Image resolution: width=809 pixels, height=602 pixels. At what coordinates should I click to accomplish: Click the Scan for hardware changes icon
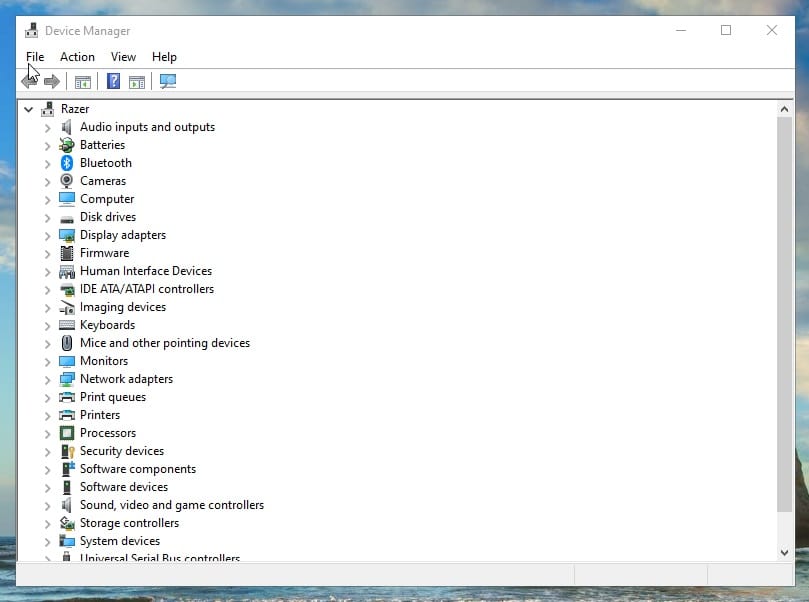[x=167, y=81]
